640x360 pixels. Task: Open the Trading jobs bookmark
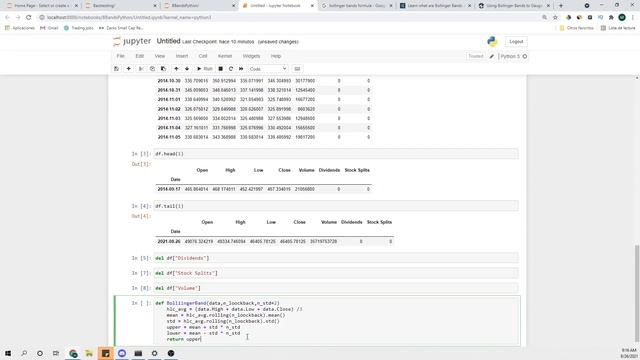coord(78,28)
